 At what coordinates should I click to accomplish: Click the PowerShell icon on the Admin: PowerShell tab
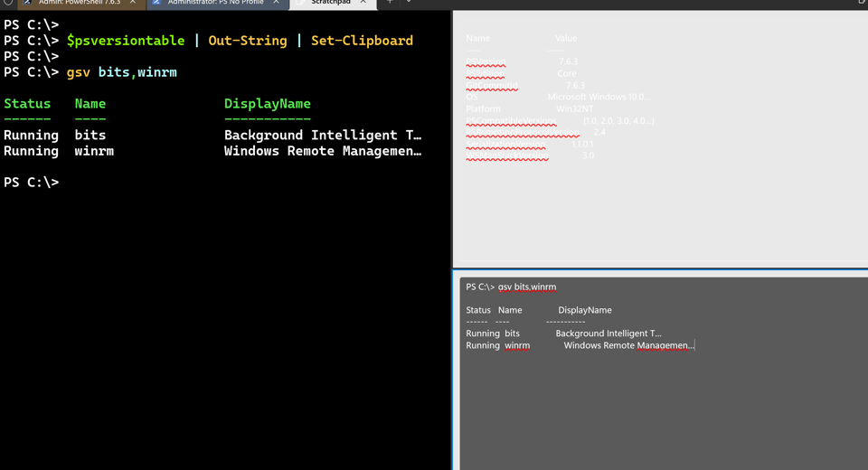27,2
